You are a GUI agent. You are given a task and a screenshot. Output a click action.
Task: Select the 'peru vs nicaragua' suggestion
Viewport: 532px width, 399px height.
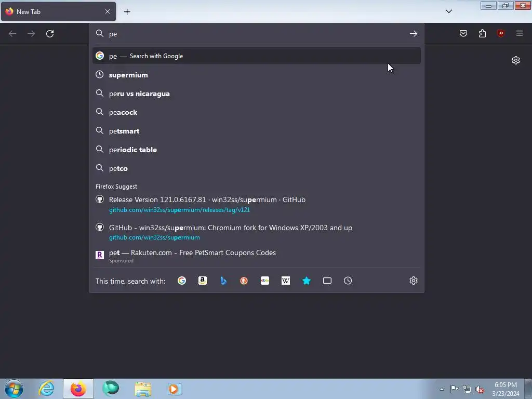pos(257,94)
